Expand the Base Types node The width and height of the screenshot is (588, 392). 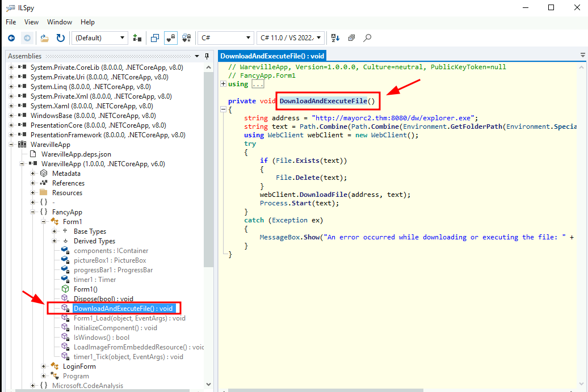point(54,231)
